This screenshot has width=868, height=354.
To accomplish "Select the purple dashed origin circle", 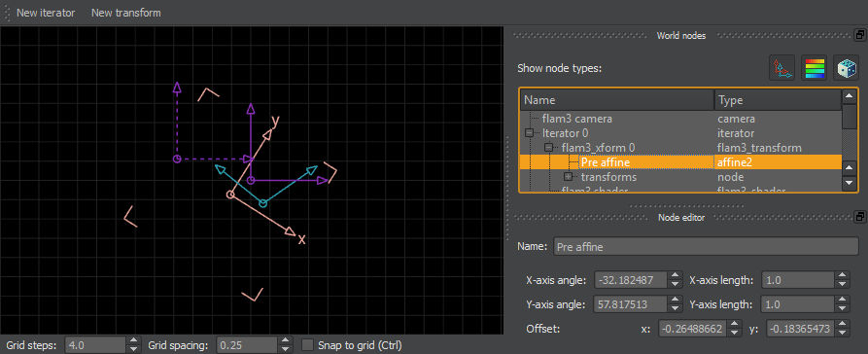I will [177, 159].
